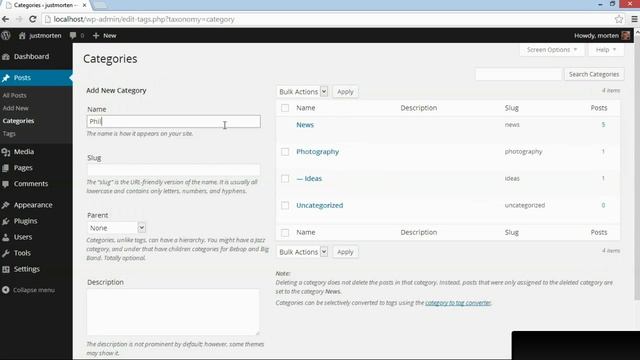Sort by the top Description column header
The image size is (640, 360).
(419, 108)
